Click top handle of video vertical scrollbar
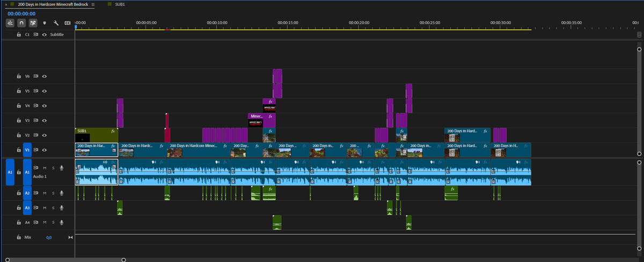Screen dimensions: 644x262 pos(640,48)
